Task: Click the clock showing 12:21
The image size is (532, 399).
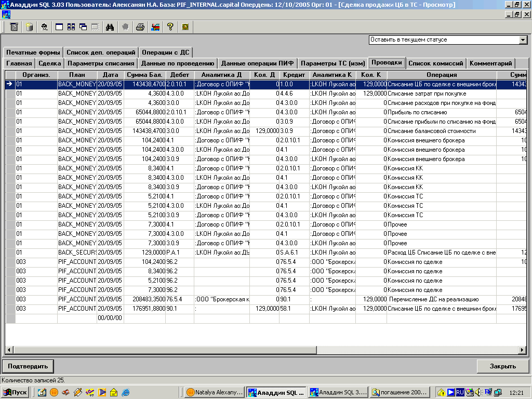Action: (x=516, y=393)
